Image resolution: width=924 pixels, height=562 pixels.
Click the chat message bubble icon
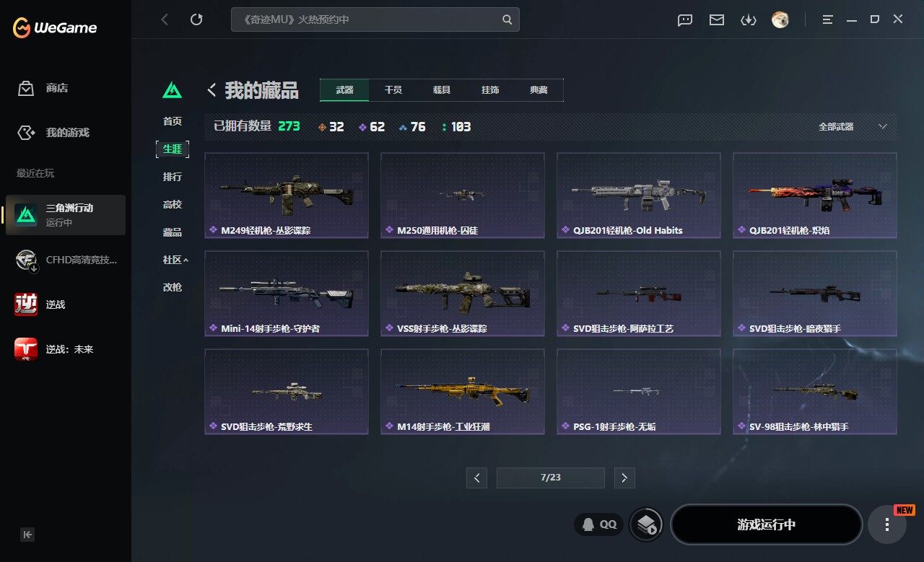tap(685, 20)
